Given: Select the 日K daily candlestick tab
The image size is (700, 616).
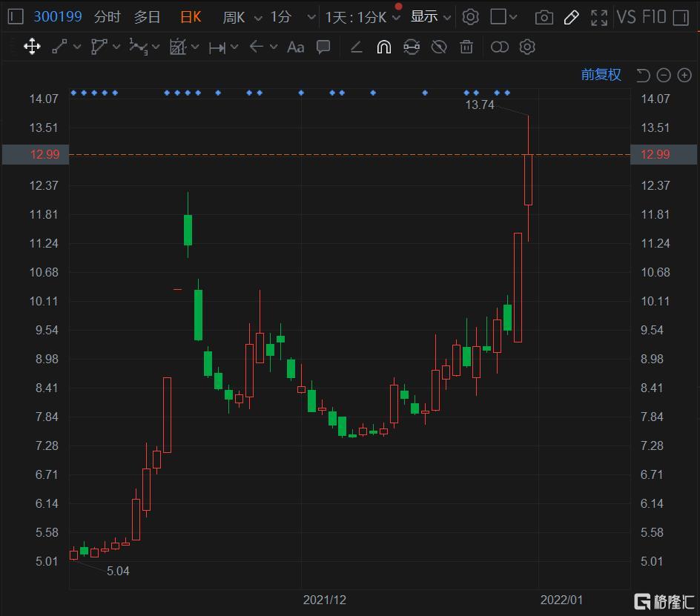Looking at the screenshot, I should pyautogui.click(x=191, y=17).
